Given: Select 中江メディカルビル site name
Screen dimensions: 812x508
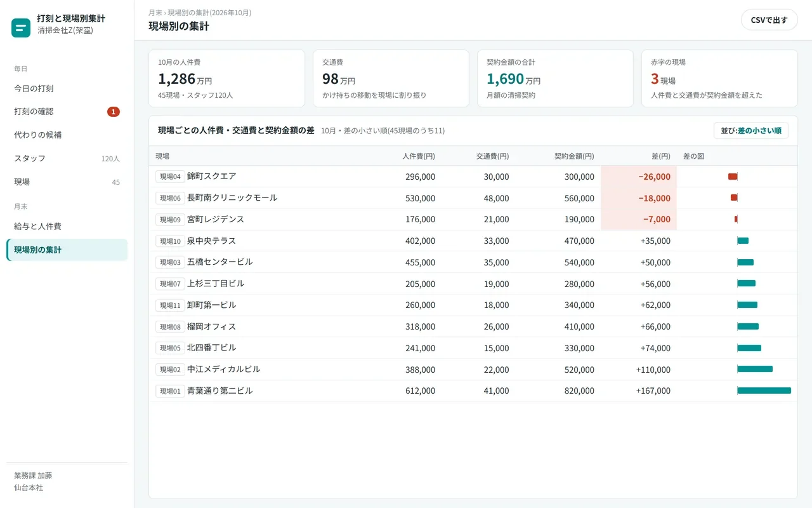Looking at the screenshot, I should [224, 370].
